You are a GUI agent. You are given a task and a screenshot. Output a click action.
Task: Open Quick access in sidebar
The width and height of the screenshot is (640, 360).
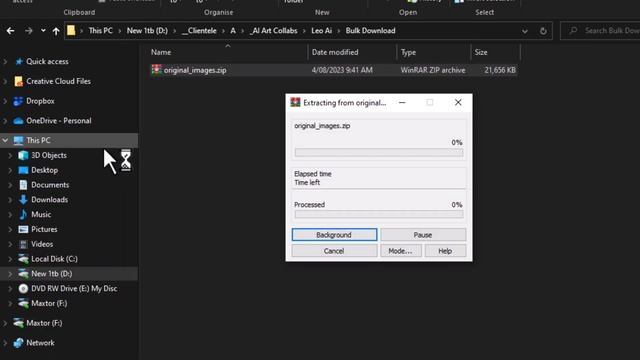pyautogui.click(x=47, y=62)
